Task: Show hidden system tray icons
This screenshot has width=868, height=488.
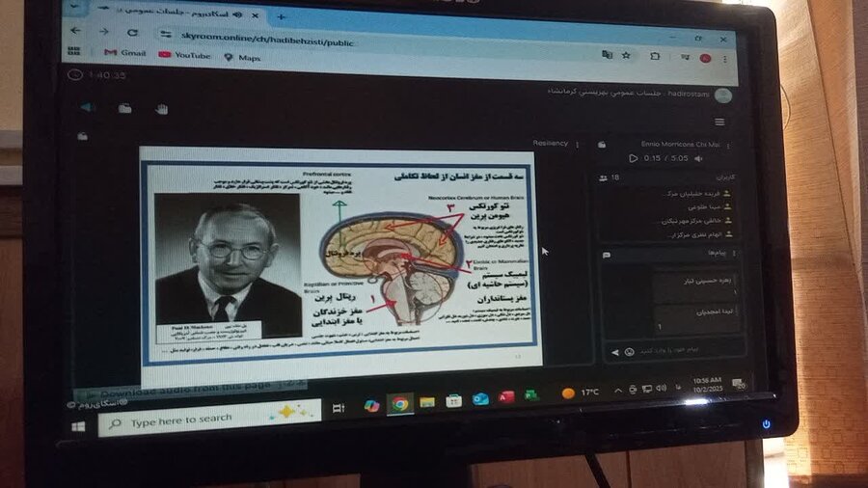Action: point(618,390)
